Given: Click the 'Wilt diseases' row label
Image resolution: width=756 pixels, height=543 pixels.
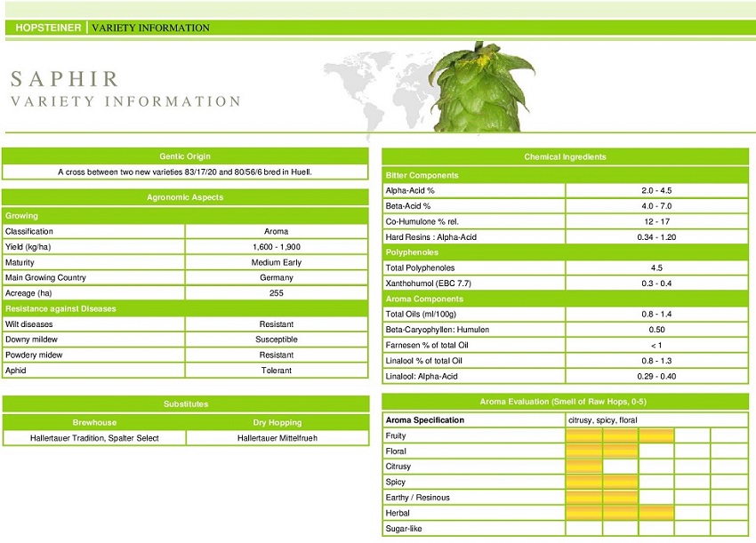Looking at the screenshot, I should [29, 323].
